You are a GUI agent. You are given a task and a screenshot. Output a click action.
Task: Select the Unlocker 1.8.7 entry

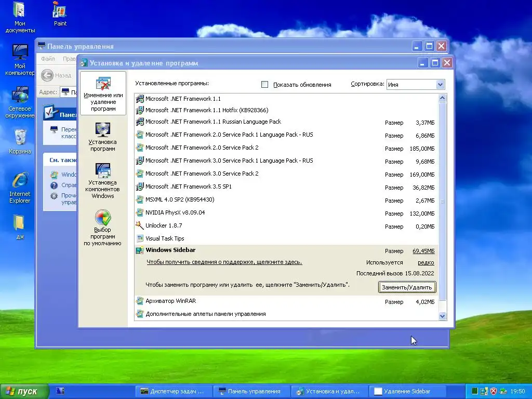click(286, 225)
